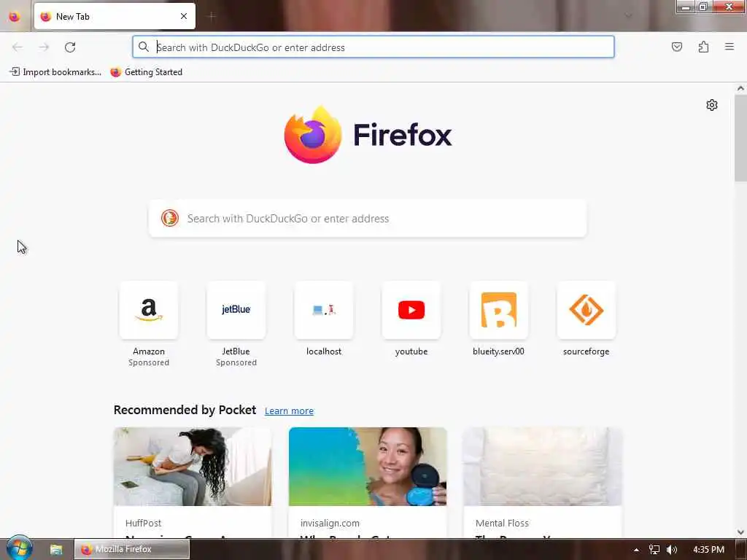The height and width of the screenshot is (560, 747).
Task: Open the sourceforge shortcut tile
Action: [587, 310]
